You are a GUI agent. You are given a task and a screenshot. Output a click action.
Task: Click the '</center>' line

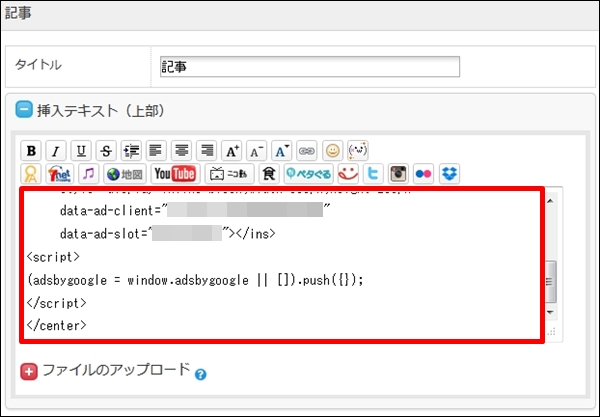click(x=57, y=326)
